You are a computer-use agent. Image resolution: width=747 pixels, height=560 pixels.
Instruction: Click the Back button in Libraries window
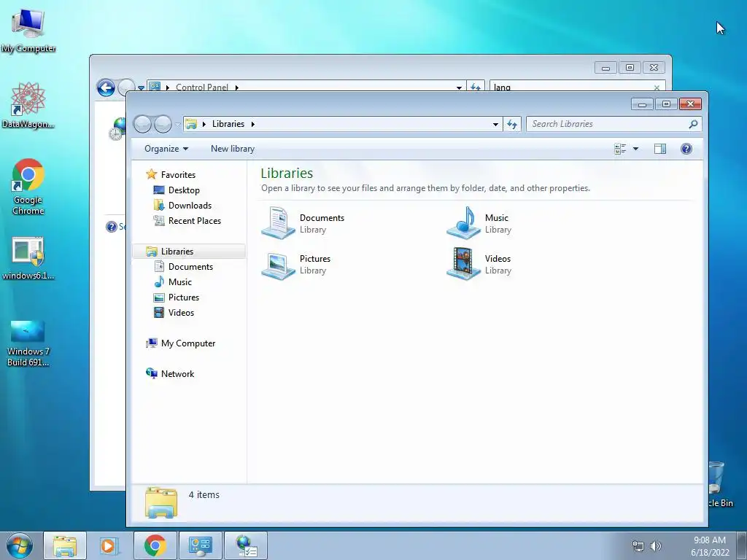tap(142, 124)
